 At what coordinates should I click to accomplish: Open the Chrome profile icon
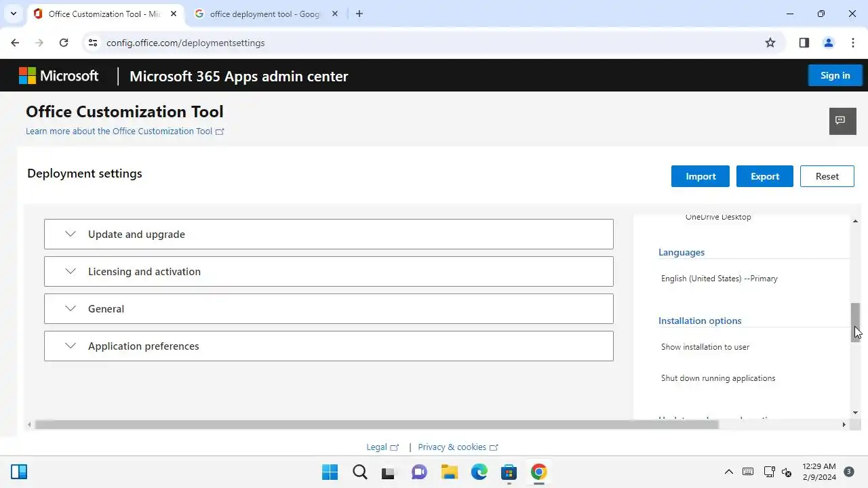point(829,43)
